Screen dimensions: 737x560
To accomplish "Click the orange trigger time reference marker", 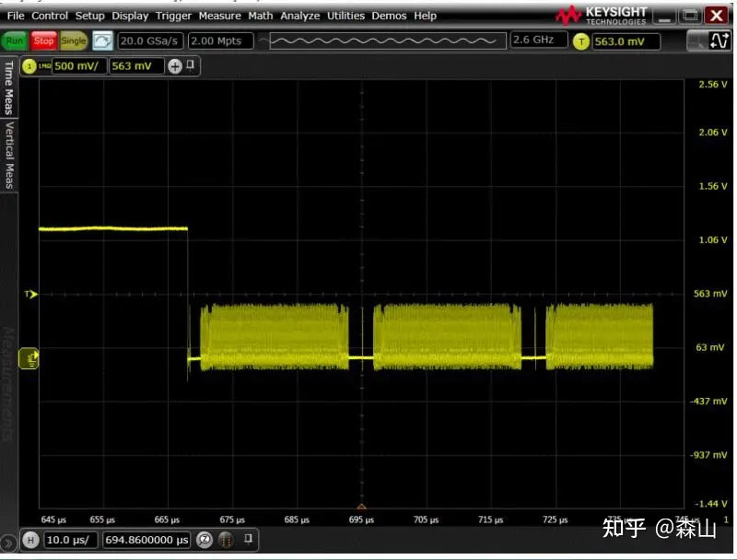I will [361, 506].
